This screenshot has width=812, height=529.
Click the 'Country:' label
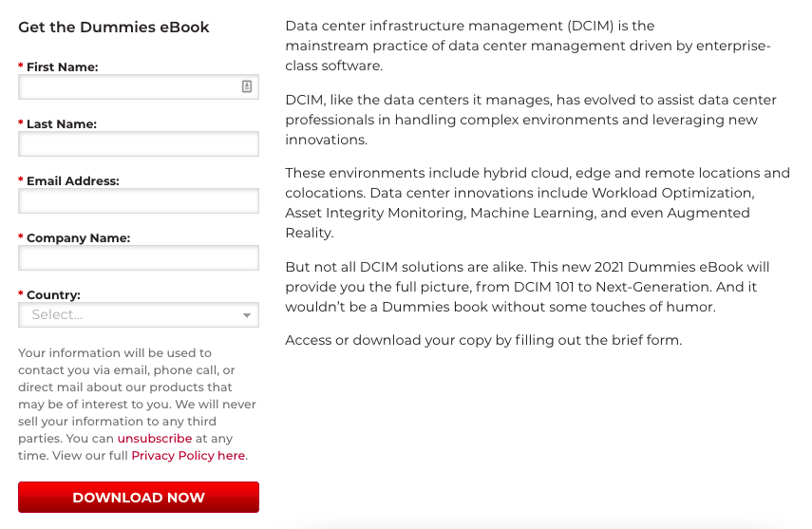point(53,294)
